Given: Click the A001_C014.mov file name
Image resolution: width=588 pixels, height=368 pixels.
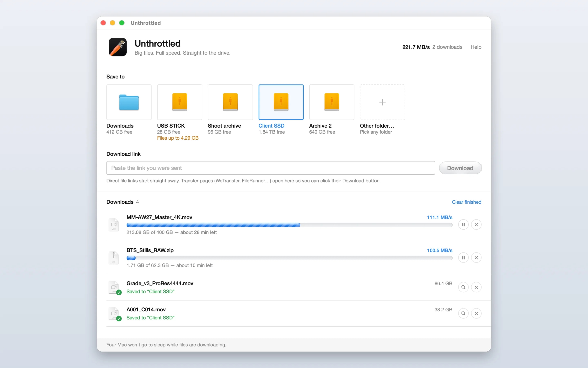Looking at the screenshot, I should point(146,310).
